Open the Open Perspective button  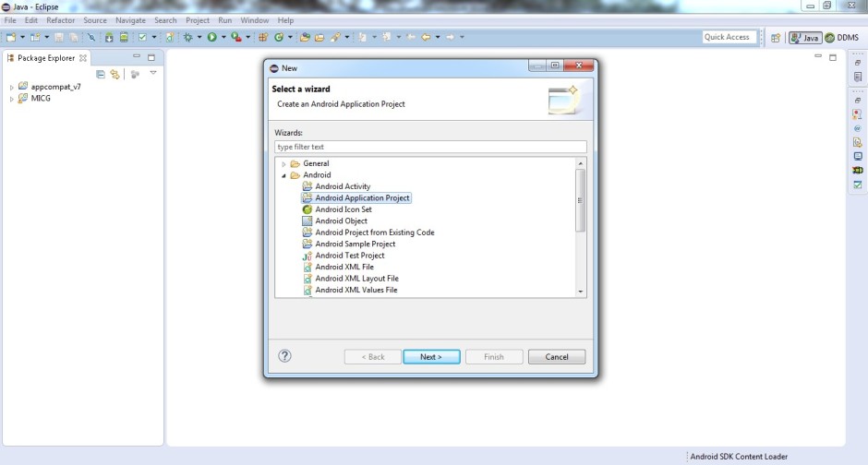coord(775,38)
